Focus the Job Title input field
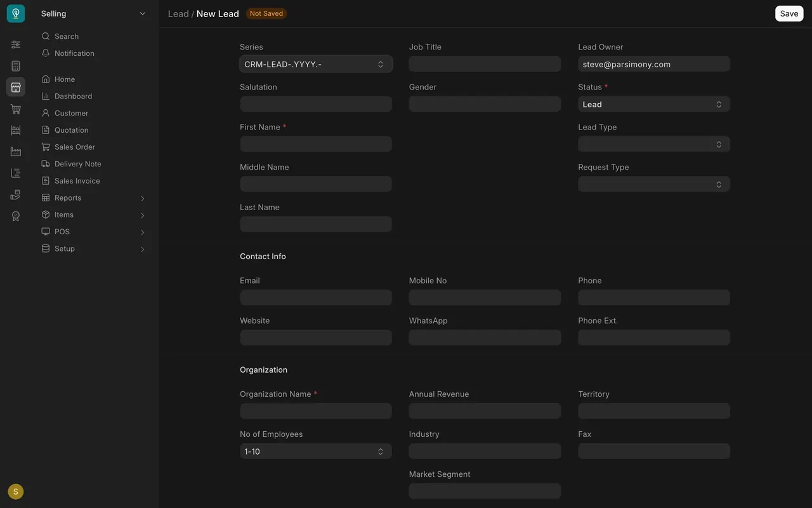Image resolution: width=812 pixels, height=508 pixels. [485, 64]
